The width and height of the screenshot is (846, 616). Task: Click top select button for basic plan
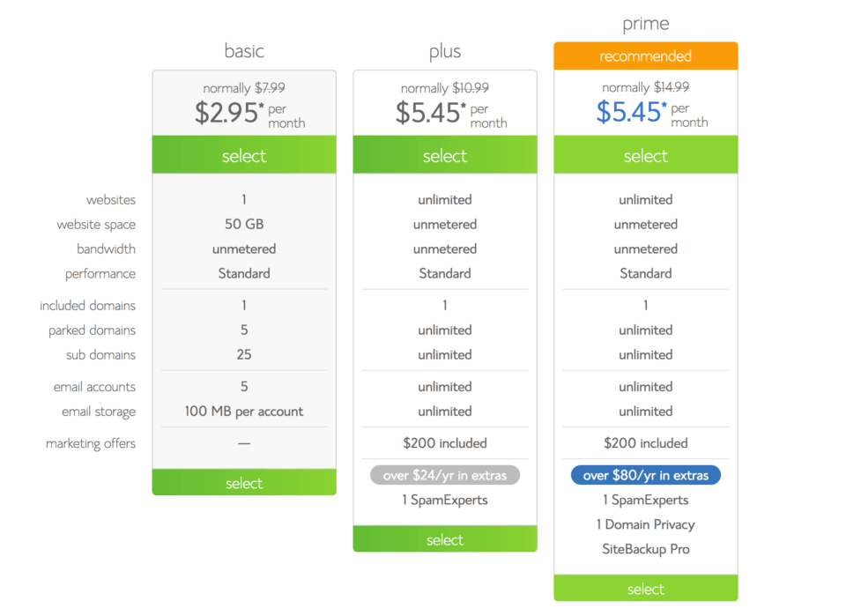pos(244,155)
